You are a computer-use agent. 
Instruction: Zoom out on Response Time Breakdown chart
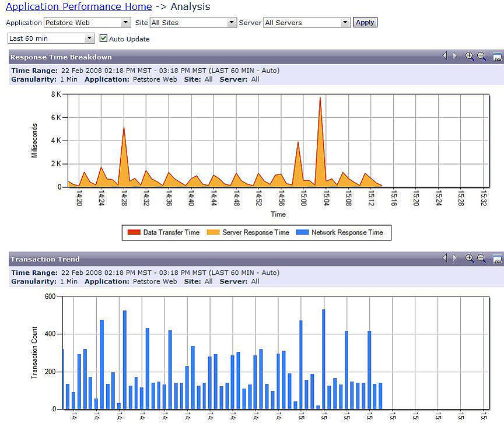click(482, 57)
